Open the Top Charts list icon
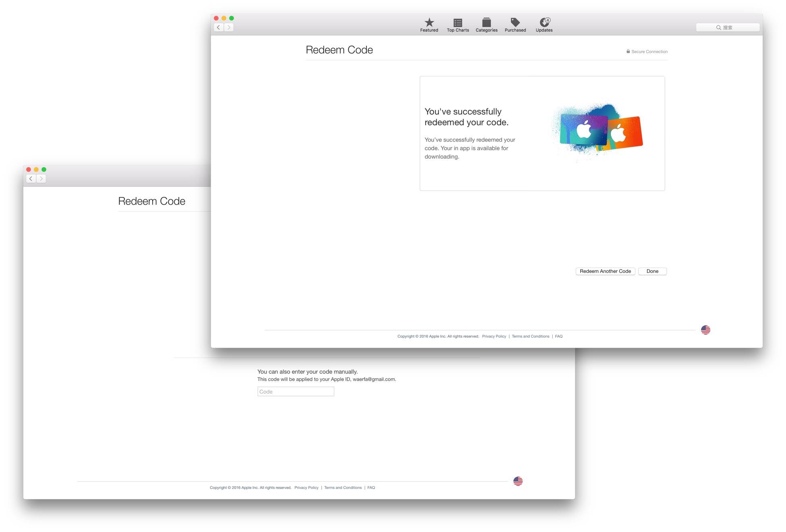The width and height of the screenshot is (786, 532). pyautogui.click(x=457, y=25)
